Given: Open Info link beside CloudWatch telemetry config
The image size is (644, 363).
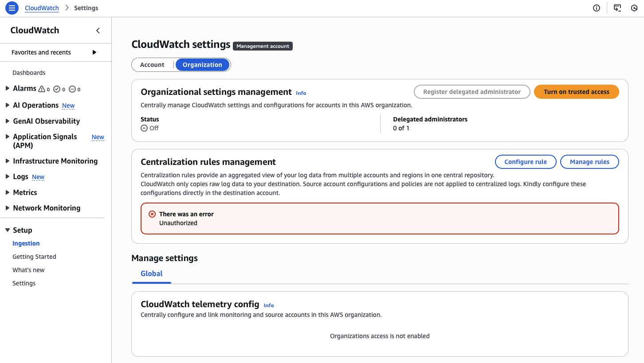Looking at the screenshot, I should point(269,305).
